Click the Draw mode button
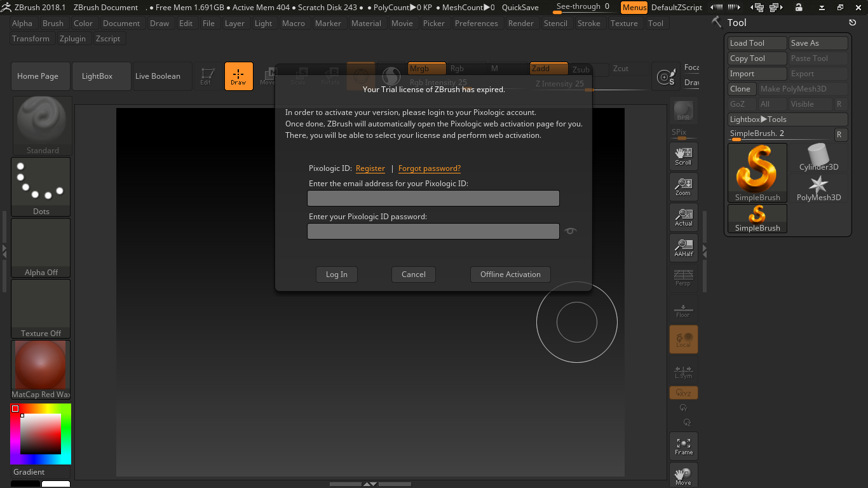Viewport: 868px width, 488px height. pyautogui.click(x=238, y=76)
